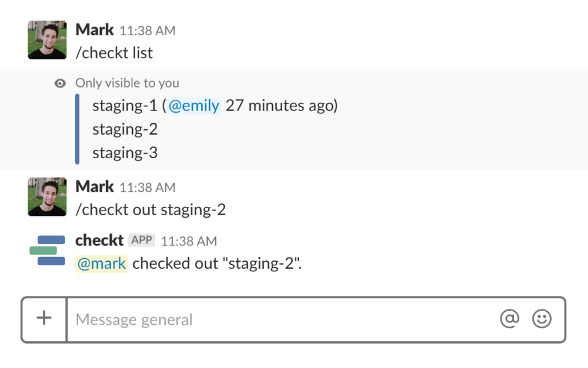This screenshot has width=588, height=368.
Task: Open the emoji picker smiley icon
Action: [542, 319]
